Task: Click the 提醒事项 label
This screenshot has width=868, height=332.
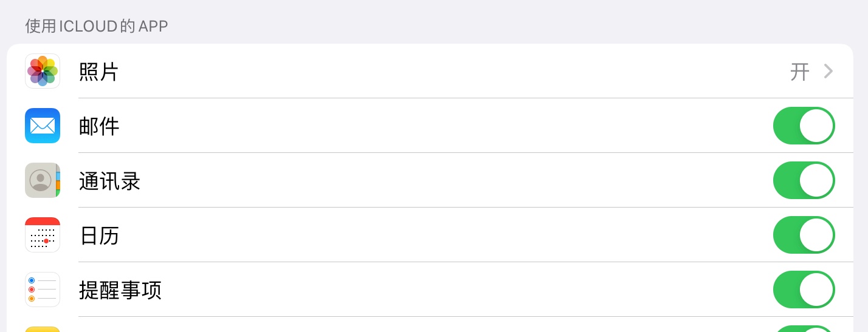Action: coord(120,290)
